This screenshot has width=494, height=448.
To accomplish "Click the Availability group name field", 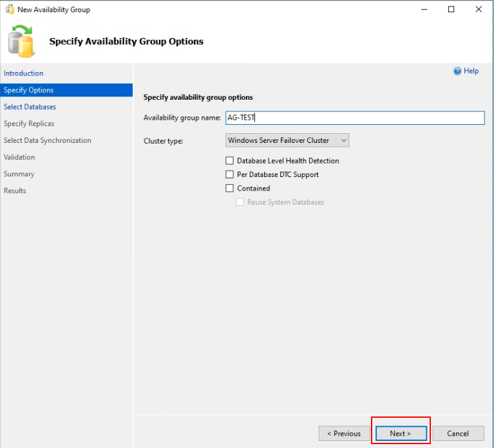I will [x=355, y=118].
